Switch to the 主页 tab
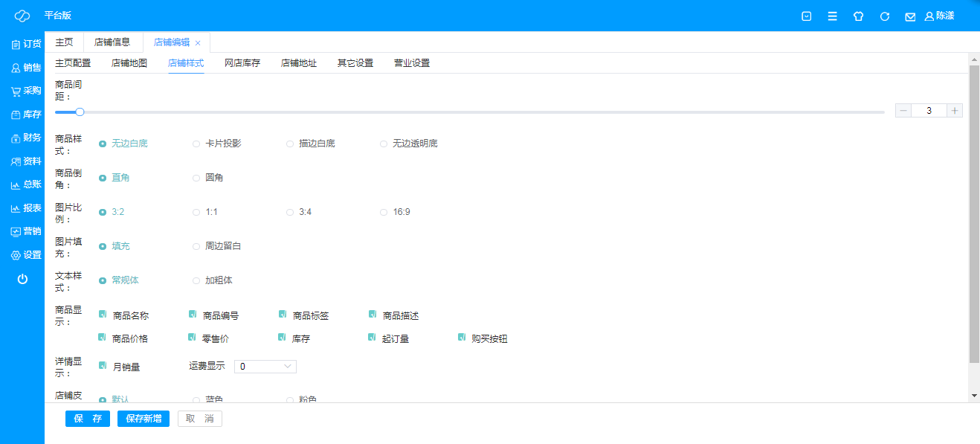The image size is (980, 444). point(65,42)
